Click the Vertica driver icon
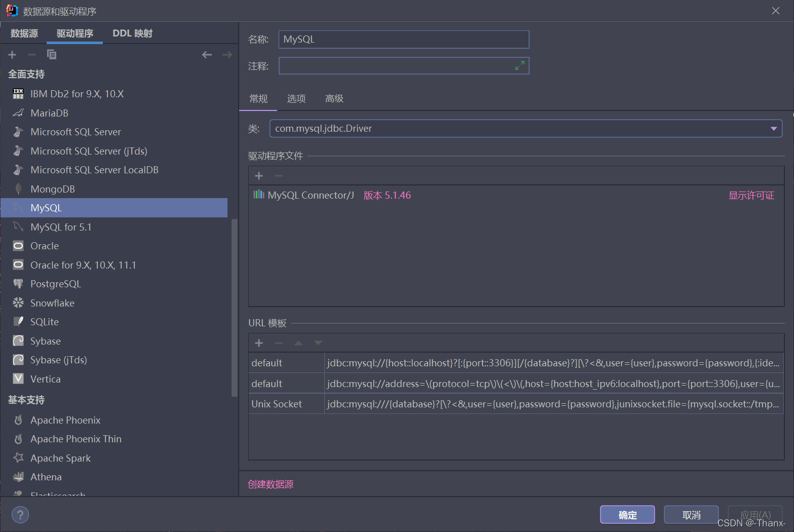This screenshot has height=532, width=794. tap(18, 379)
